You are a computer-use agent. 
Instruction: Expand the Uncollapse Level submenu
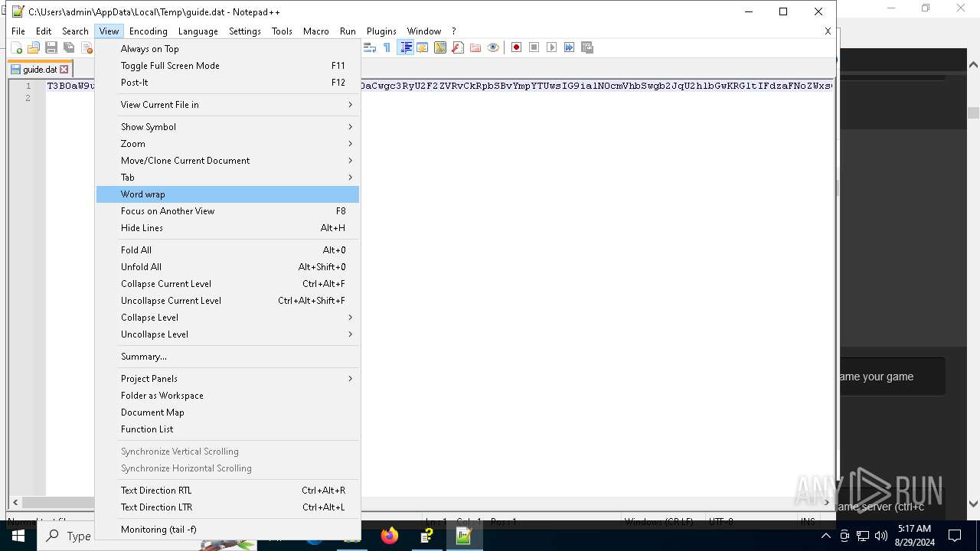click(x=227, y=334)
